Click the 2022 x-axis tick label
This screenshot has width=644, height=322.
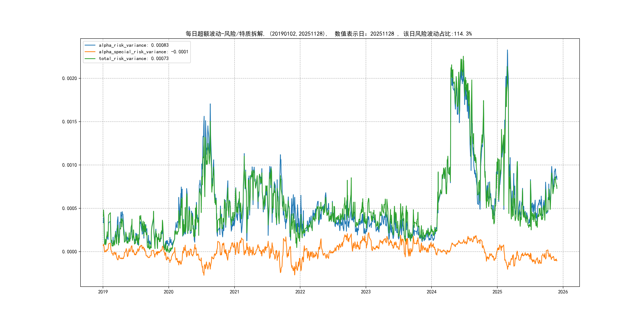300,292
